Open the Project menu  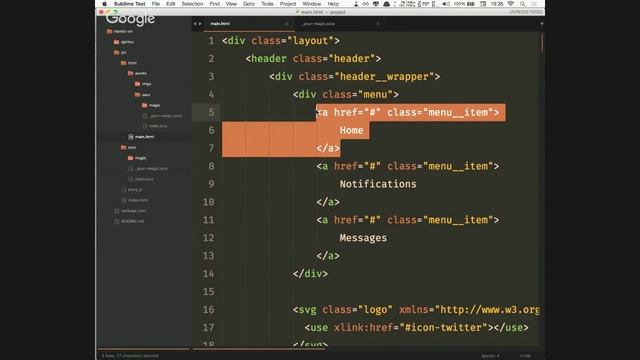point(288,4)
